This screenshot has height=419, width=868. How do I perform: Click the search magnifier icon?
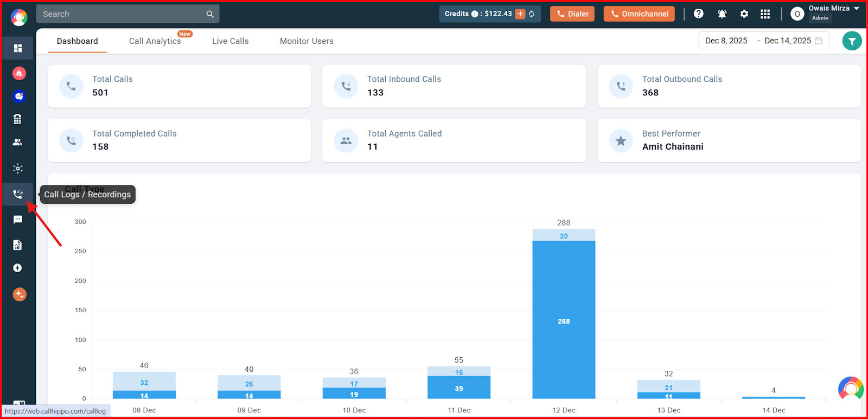click(210, 14)
